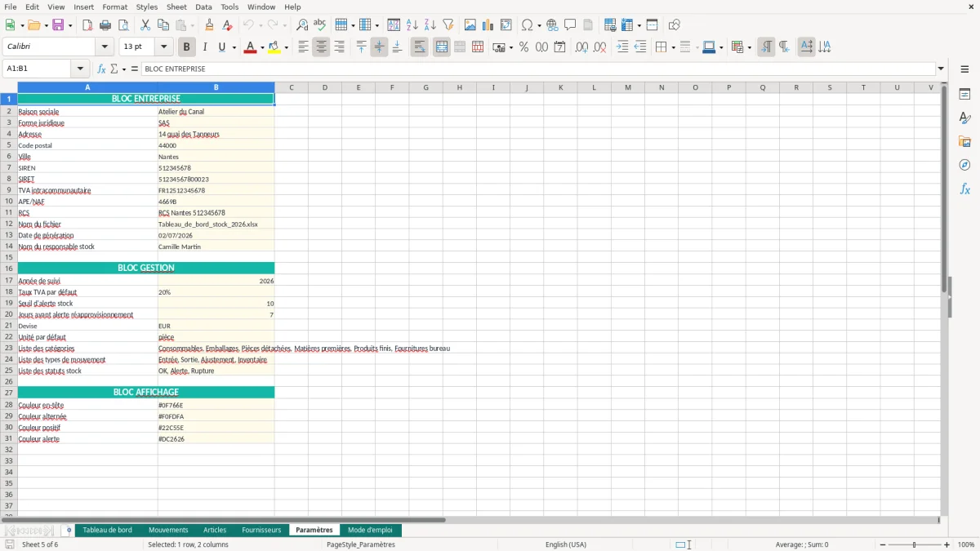Insert a comment
The width and height of the screenshot is (980, 551).
click(570, 25)
